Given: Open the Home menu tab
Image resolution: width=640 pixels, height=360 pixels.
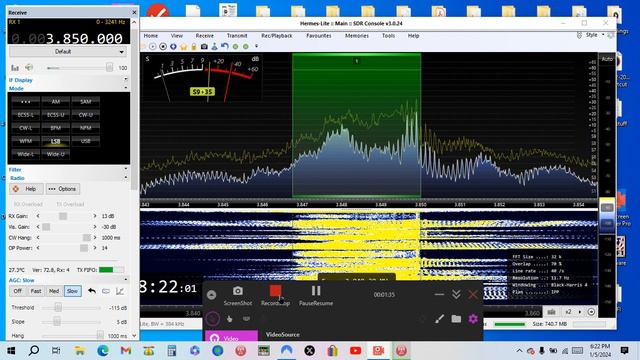Looking at the screenshot, I should [151, 36].
